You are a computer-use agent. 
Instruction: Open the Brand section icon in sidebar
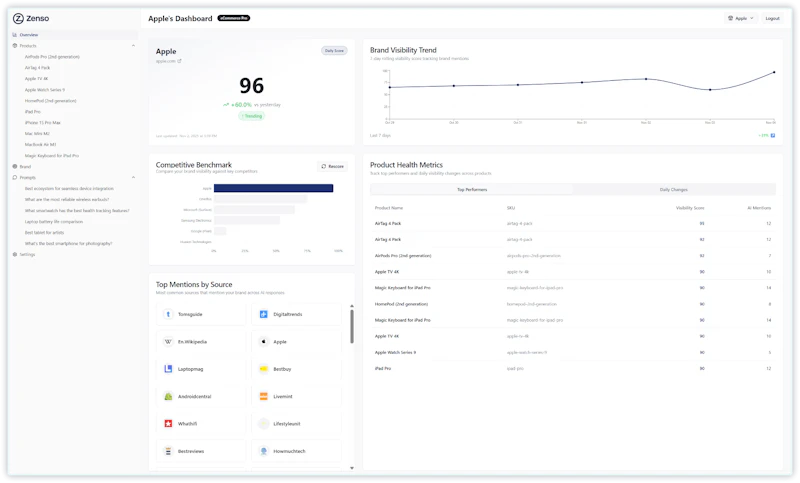(15, 166)
